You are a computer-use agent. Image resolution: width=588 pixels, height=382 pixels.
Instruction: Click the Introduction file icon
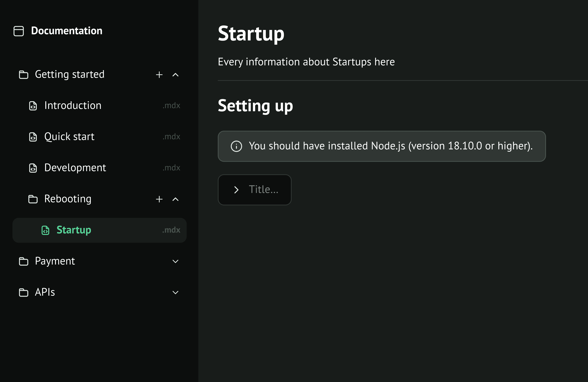(x=33, y=106)
